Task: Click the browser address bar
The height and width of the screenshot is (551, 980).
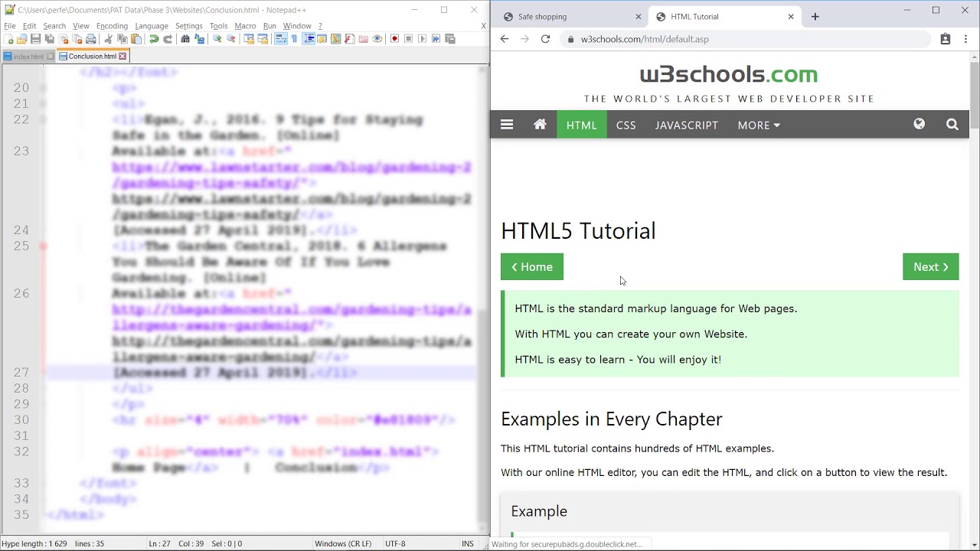Action: pos(746,39)
